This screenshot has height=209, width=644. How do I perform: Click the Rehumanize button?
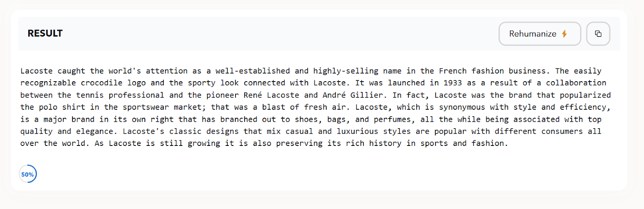539,34
